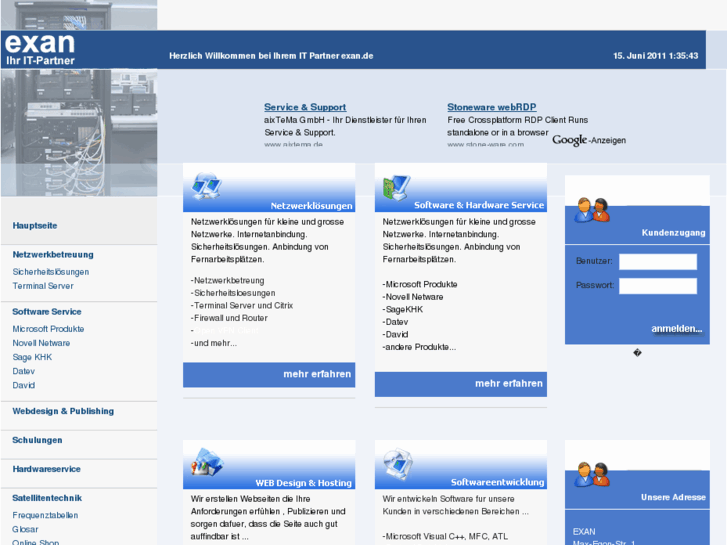Open the Terminal Server sidebar link
Viewport: 727px width, 545px height.
coord(43,286)
